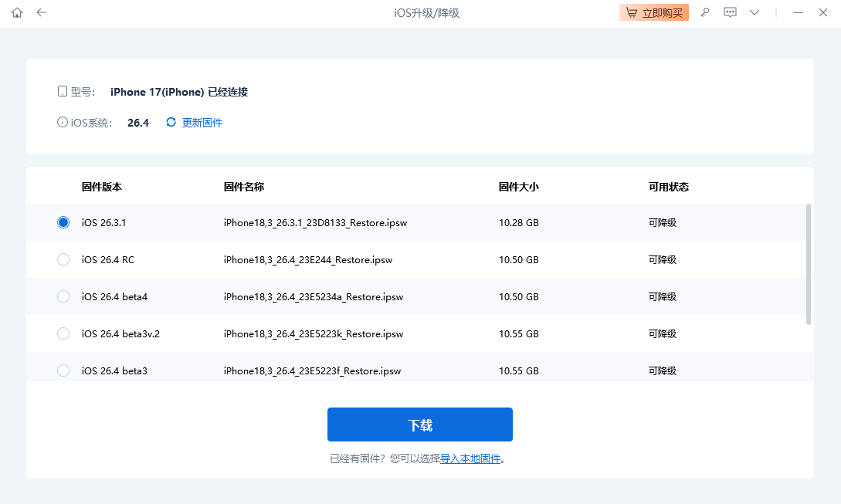Click the iPhone18,3_26.4_23E244 firmware row

pyautogui.click(x=309, y=259)
